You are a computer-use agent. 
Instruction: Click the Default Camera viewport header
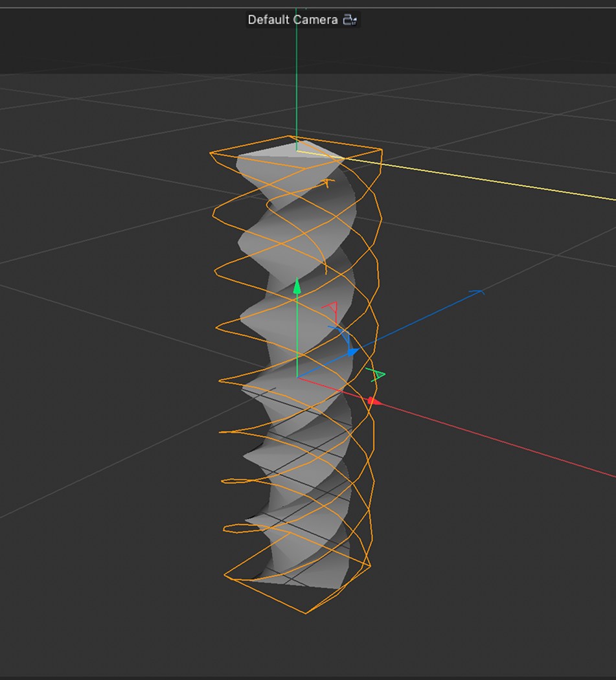[x=302, y=20]
